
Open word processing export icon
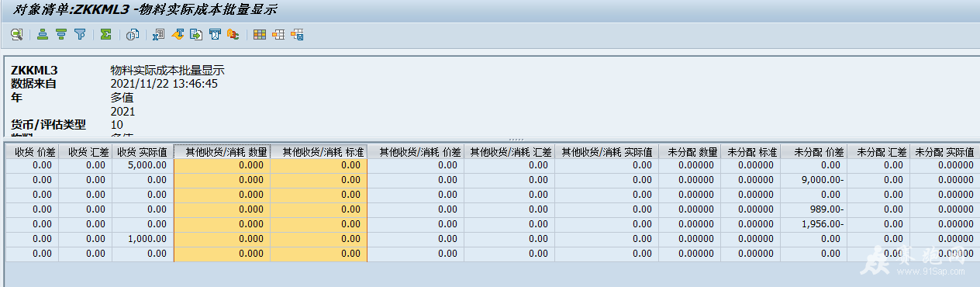point(178,35)
